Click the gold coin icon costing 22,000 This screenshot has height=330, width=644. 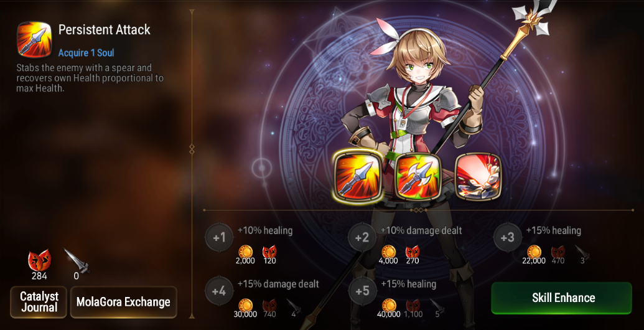click(534, 252)
